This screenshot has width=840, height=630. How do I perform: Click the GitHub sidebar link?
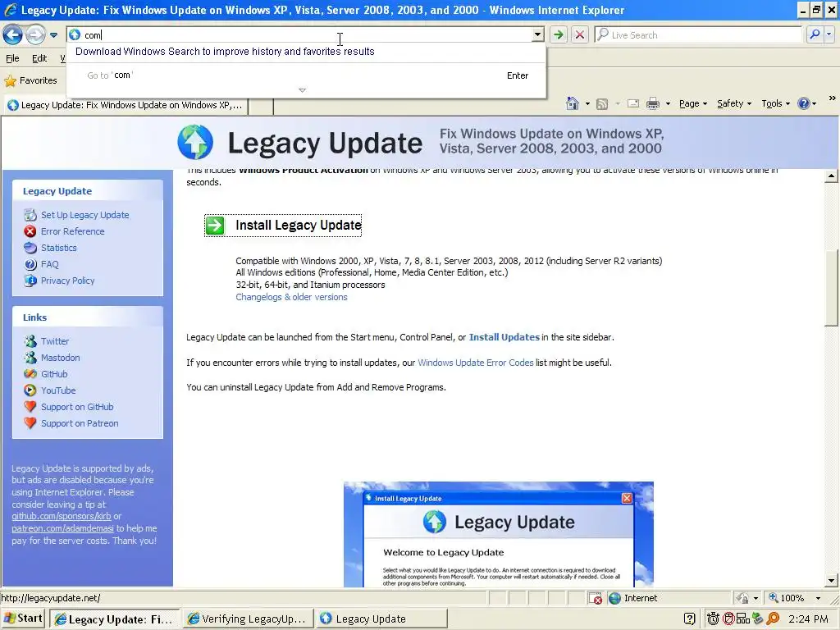point(54,374)
